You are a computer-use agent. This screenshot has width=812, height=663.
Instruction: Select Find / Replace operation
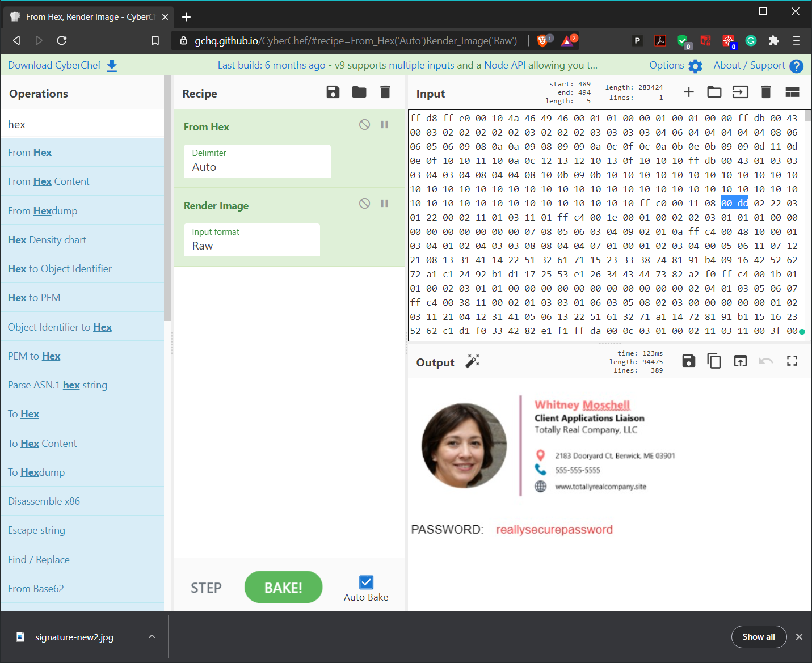tap(82, 560)
